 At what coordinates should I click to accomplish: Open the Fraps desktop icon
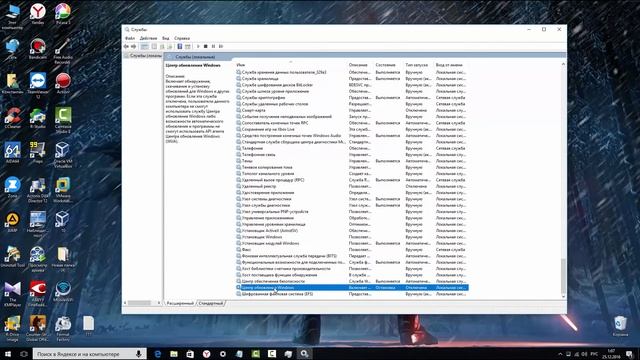pos(38,153)
